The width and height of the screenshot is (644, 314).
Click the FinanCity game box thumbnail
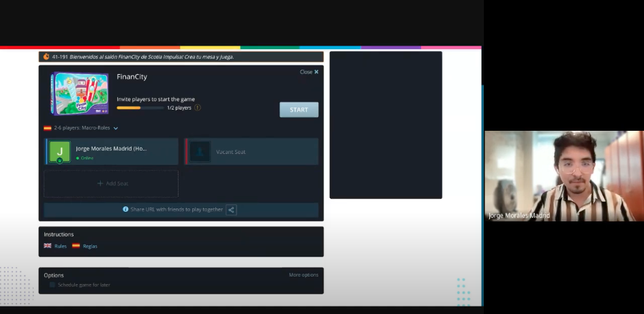pyautogui.click(x=80, y=93)
